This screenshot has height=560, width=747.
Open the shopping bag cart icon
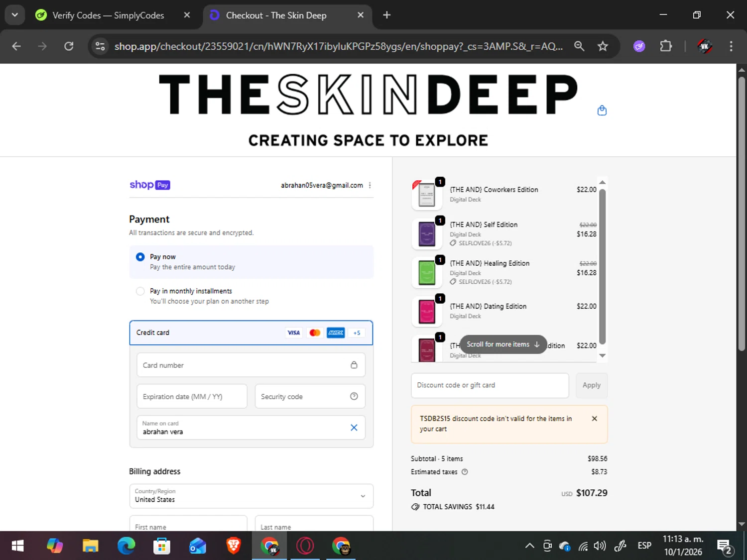pos(602,111)
